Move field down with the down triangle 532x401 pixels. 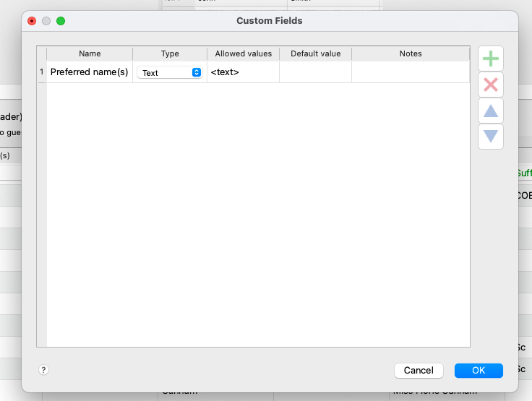491,137
